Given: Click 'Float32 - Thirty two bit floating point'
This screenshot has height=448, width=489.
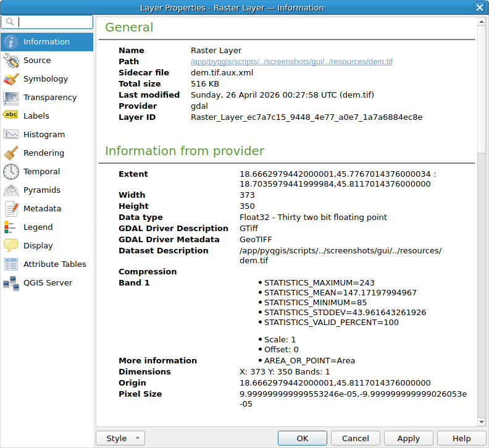Looking at the screenshot, I should pyautogui.click(x=313, y=218).
